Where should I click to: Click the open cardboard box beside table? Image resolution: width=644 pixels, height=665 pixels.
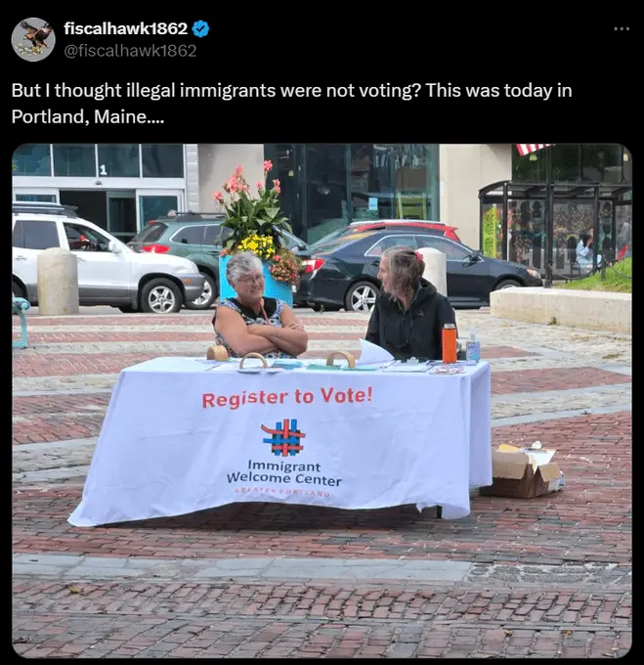(x=522, y=470)
